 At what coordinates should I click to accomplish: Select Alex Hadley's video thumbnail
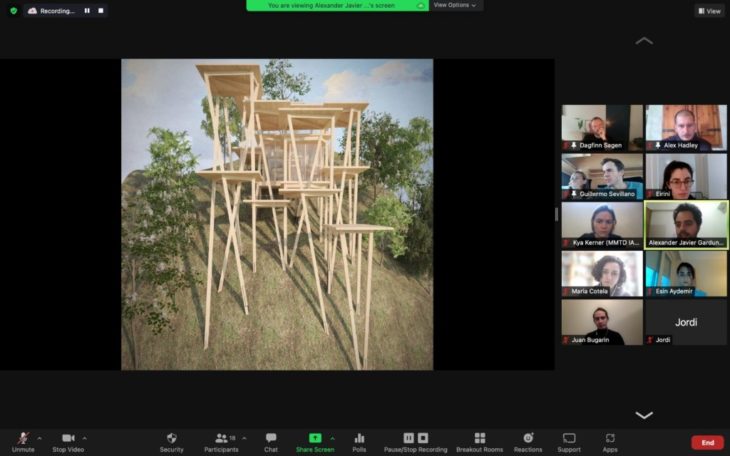click(685, 127)
